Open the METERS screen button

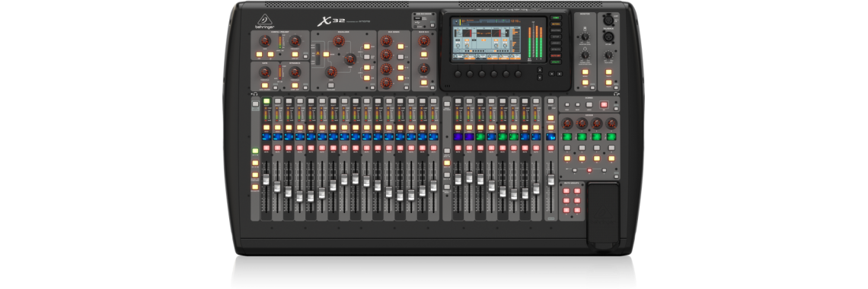click(555, 24)
